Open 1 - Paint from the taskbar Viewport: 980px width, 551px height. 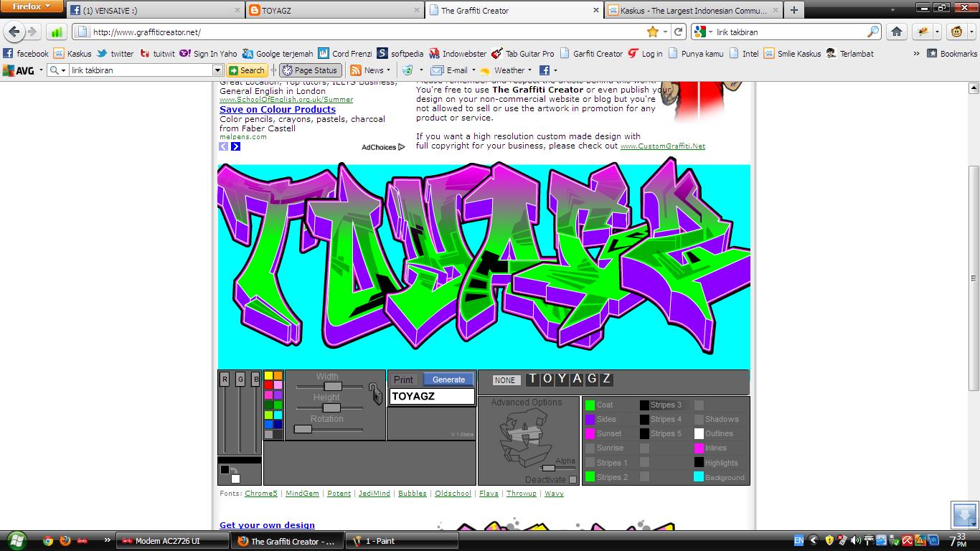click(x=402, y=541)
